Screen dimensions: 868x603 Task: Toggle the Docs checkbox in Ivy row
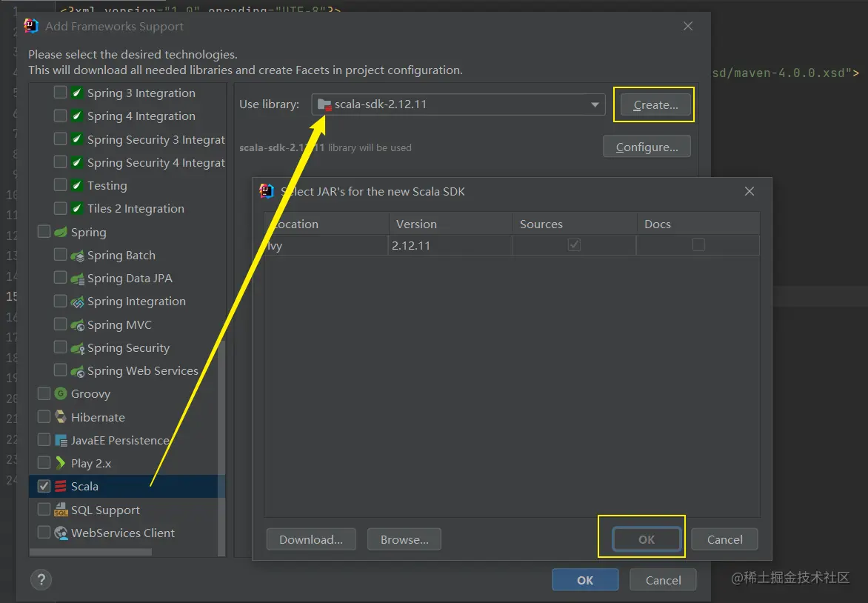[698, 244]
